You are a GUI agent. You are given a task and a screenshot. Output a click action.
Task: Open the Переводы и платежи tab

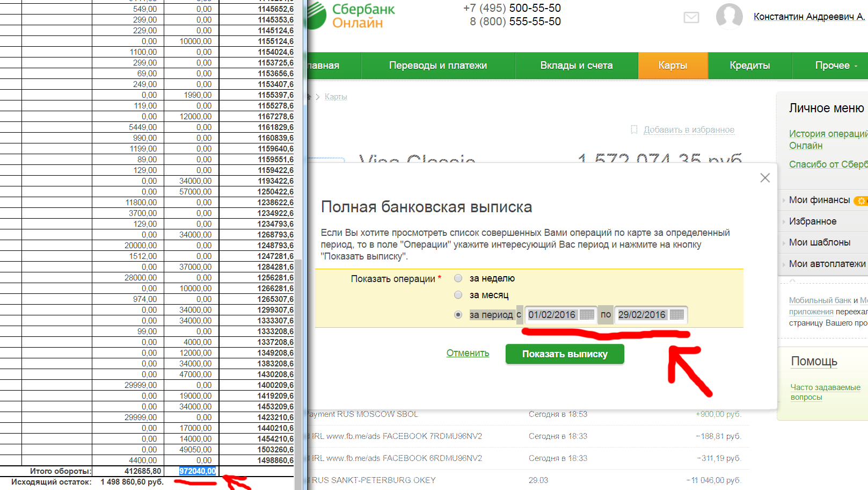[x=437, y=66]
